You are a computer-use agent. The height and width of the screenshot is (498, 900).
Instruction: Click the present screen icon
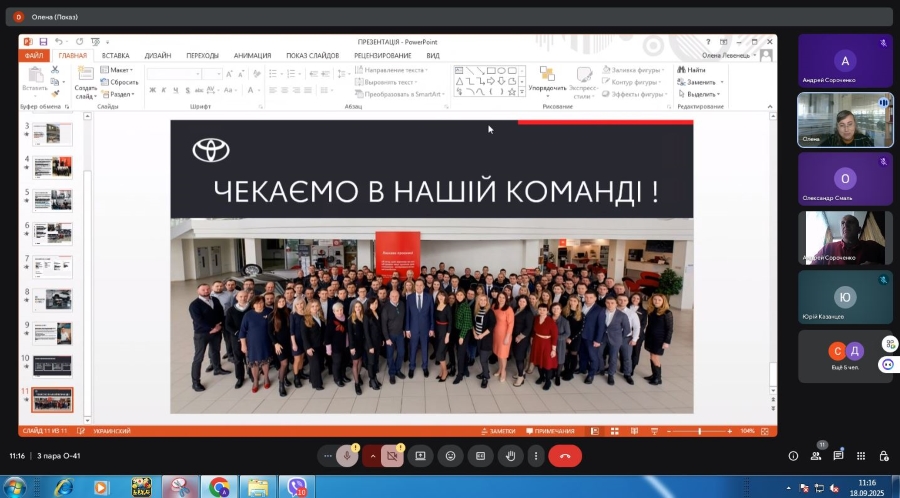[x=420, y=456]
